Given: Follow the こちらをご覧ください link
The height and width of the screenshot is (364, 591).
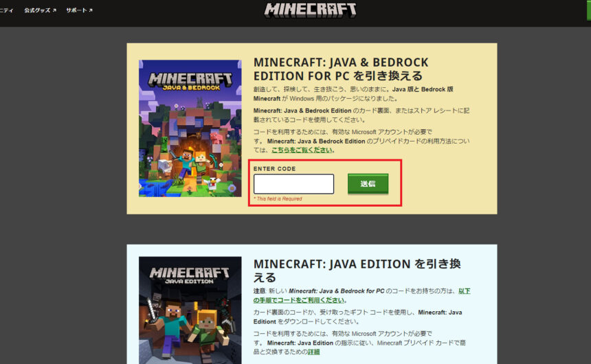Looking at the screenshot, I should click(302, 150).
